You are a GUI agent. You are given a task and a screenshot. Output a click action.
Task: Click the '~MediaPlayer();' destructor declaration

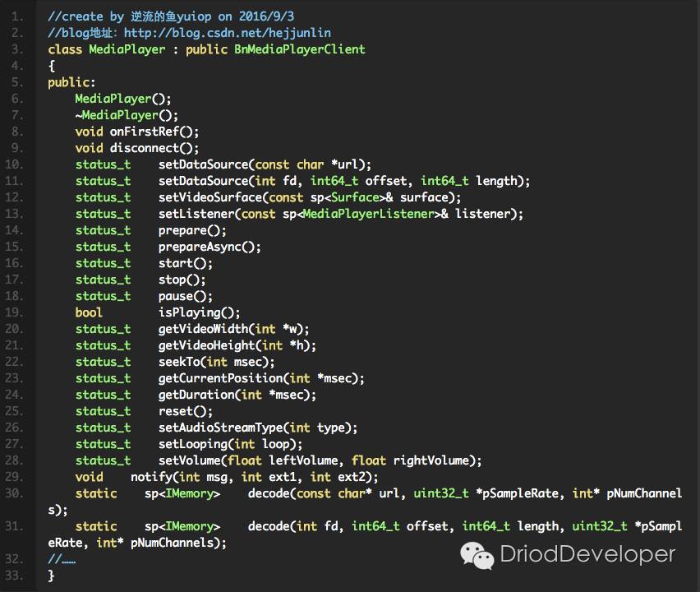[x=127, y=115]
